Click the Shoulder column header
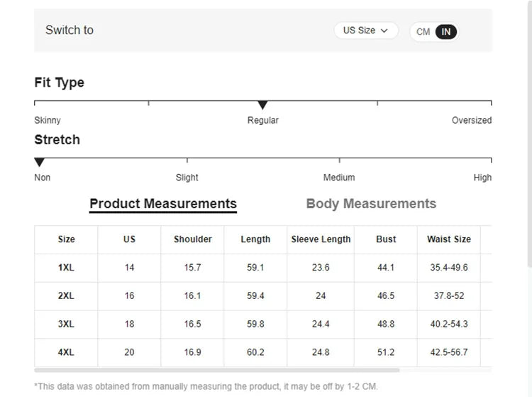532x397 pixels. pyautogui.click(x=192, y=239)
